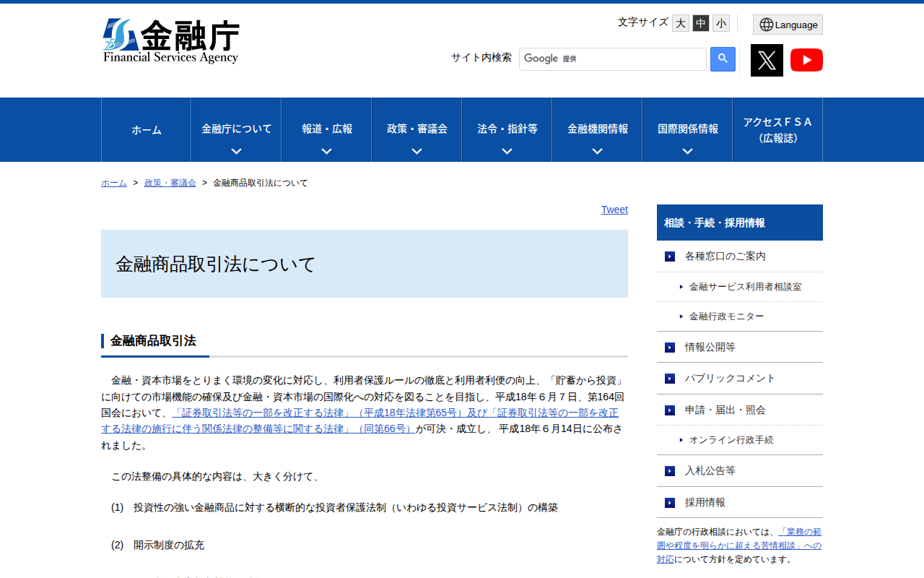Click the 金融庁 Financial Services Agency logo

point(172,40)
